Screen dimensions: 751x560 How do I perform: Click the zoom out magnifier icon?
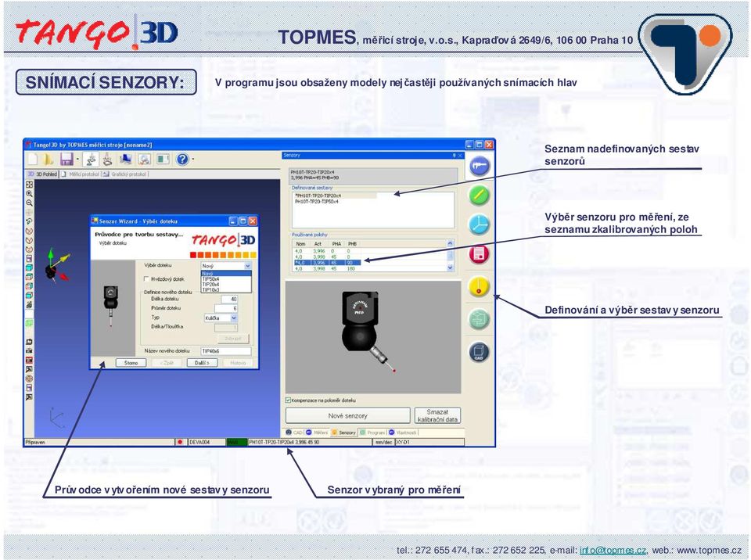pyautogui.click(x=29, y=203)
